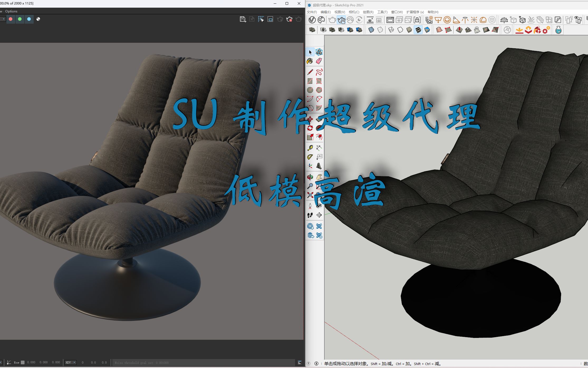Select the Rotate tool

point(310,128)
